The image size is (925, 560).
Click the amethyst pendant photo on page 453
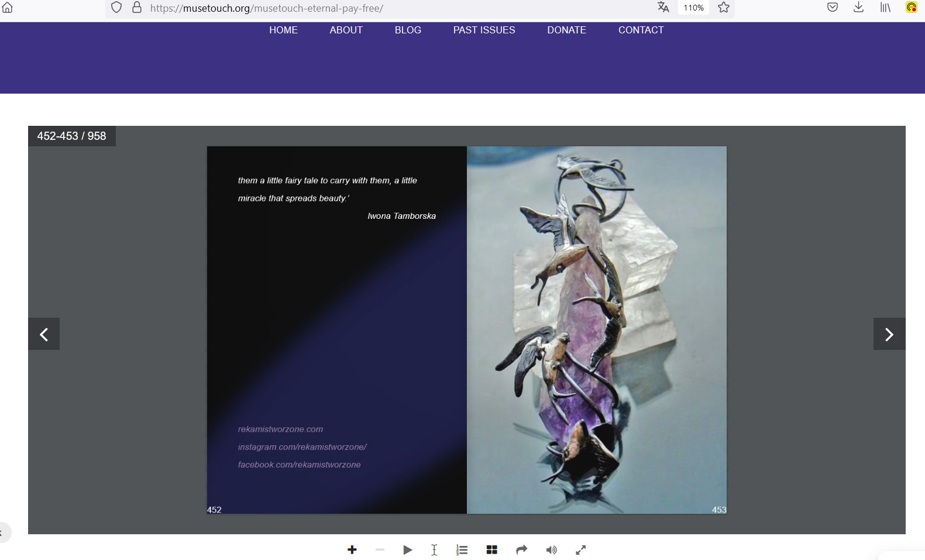tap(597, 330)
